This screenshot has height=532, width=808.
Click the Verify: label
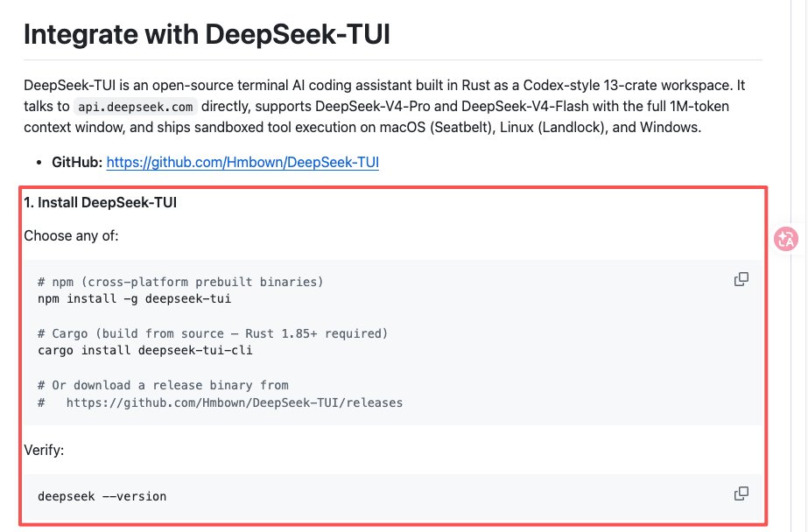(x=44, y=450)
